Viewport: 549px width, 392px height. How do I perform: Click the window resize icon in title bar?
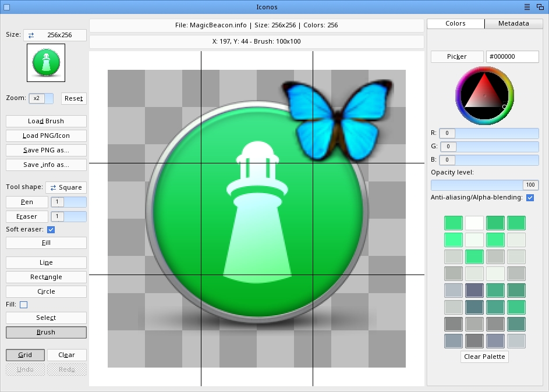(540, 7)
